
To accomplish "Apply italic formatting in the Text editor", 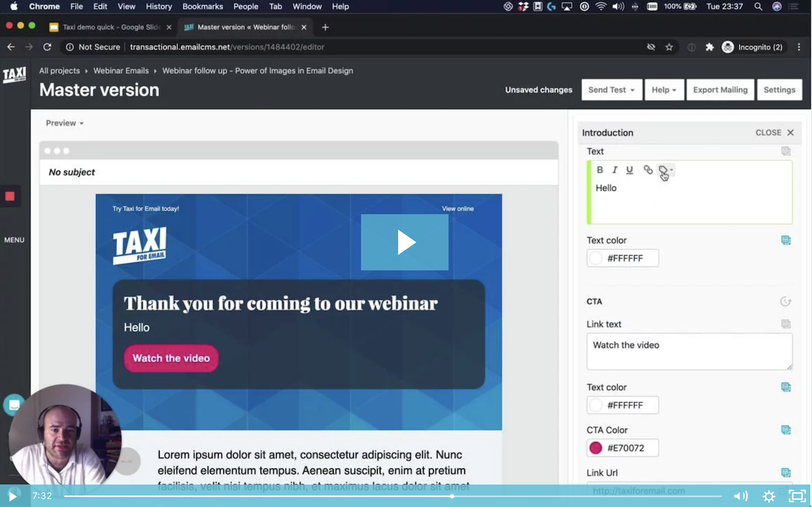I will tap(614, 170).
